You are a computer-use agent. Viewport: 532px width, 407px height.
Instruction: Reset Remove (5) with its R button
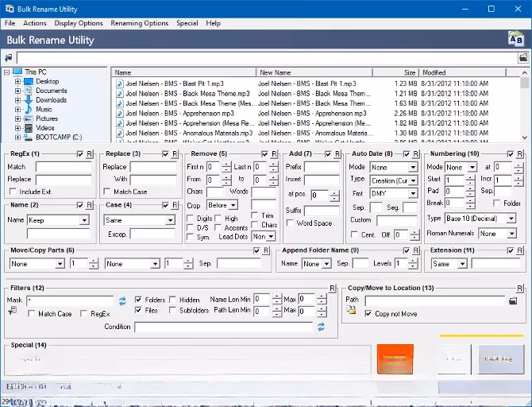point(274,154)
